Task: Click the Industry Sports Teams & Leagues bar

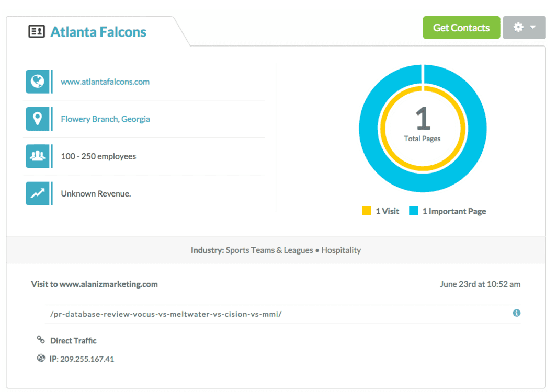Action: pos(276,250)
